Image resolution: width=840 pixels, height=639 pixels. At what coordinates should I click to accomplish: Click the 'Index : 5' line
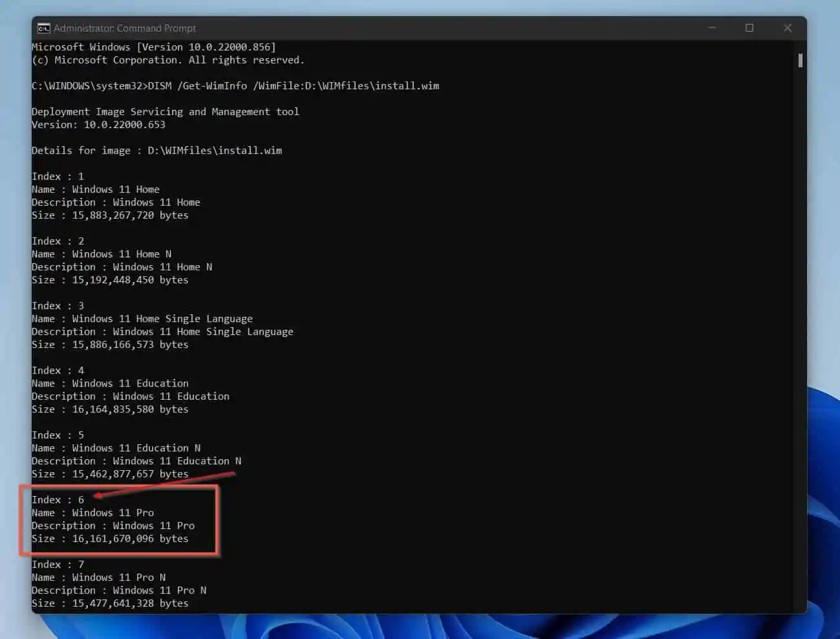[x=58, y=435]
